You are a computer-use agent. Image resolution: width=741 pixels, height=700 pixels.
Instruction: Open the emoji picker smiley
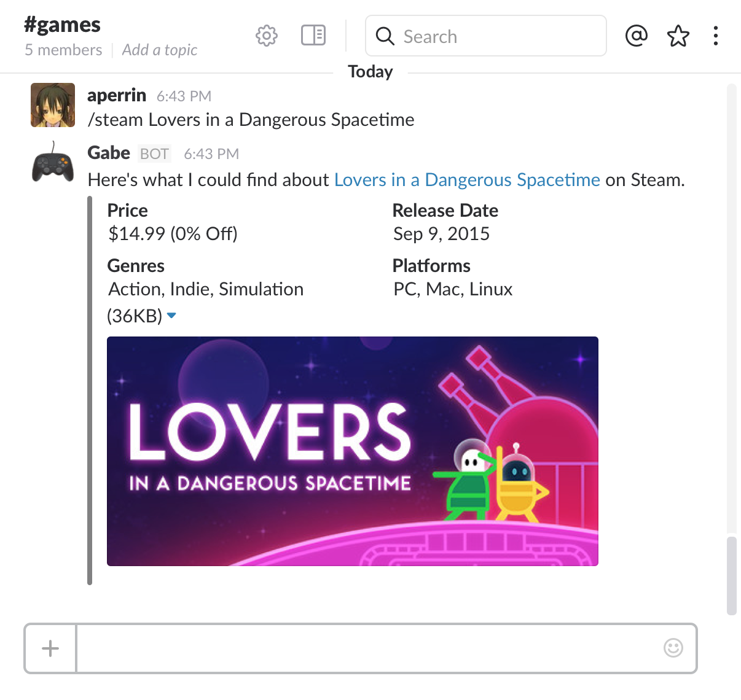673,648
